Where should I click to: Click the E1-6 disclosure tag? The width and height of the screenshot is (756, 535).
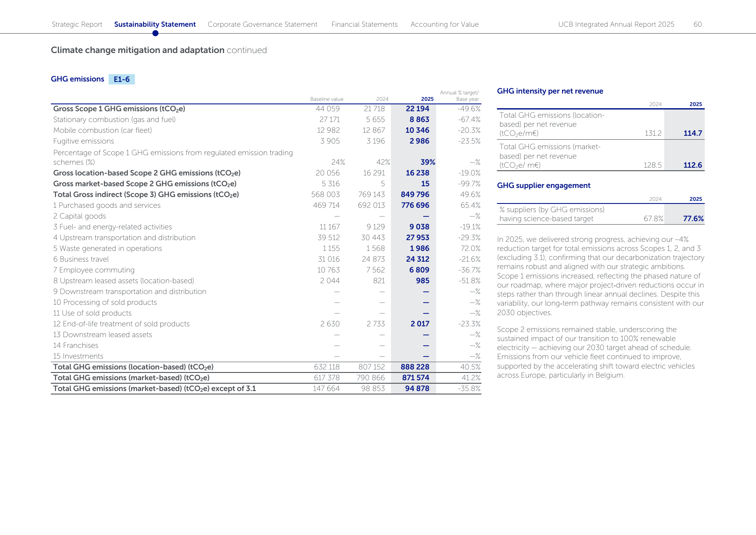point(122,79)
